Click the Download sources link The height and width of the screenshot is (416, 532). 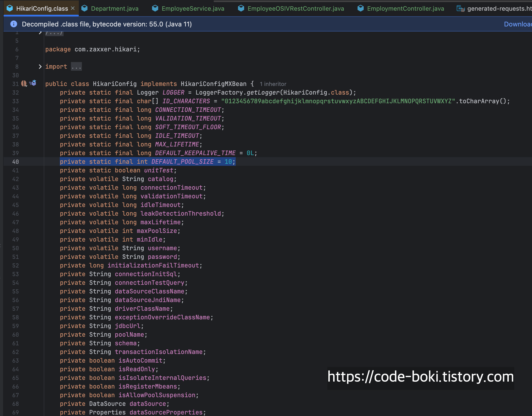[517, 24]
